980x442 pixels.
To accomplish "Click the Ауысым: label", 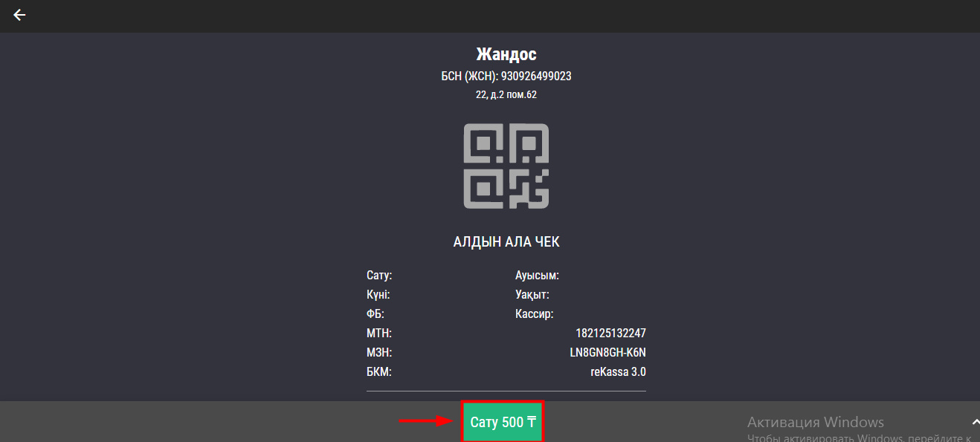I will pos(537,276).
